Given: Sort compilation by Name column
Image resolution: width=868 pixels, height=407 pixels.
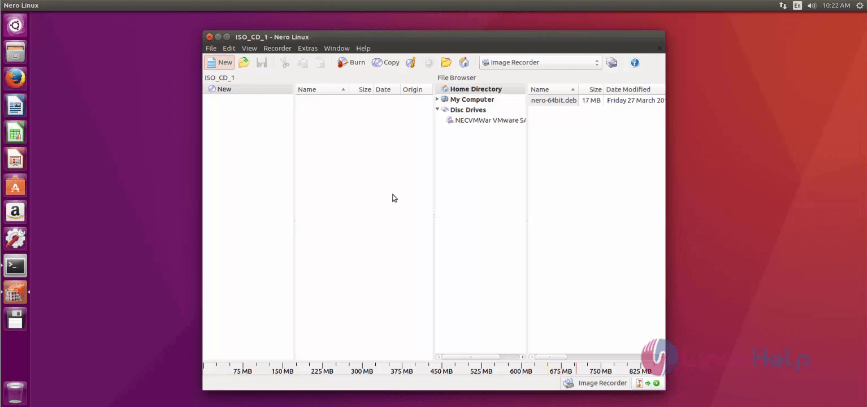Looking at the screenshot, I should (x=321, y=89).
